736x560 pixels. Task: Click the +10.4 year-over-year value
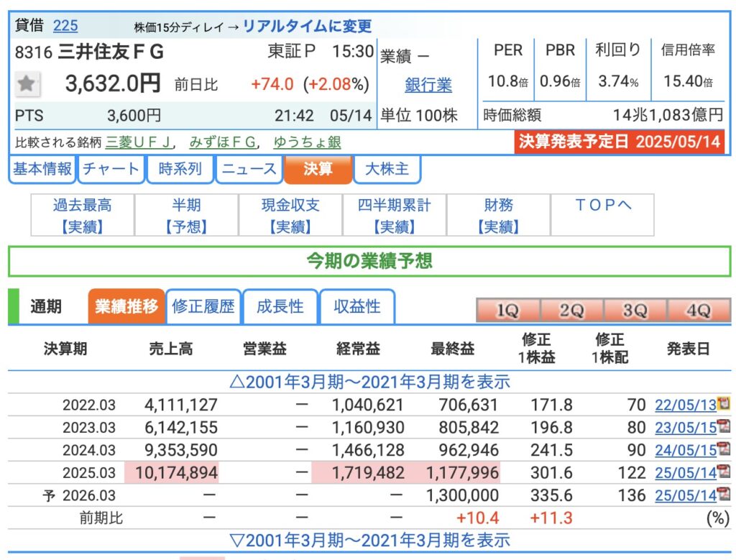click(477, 518)
